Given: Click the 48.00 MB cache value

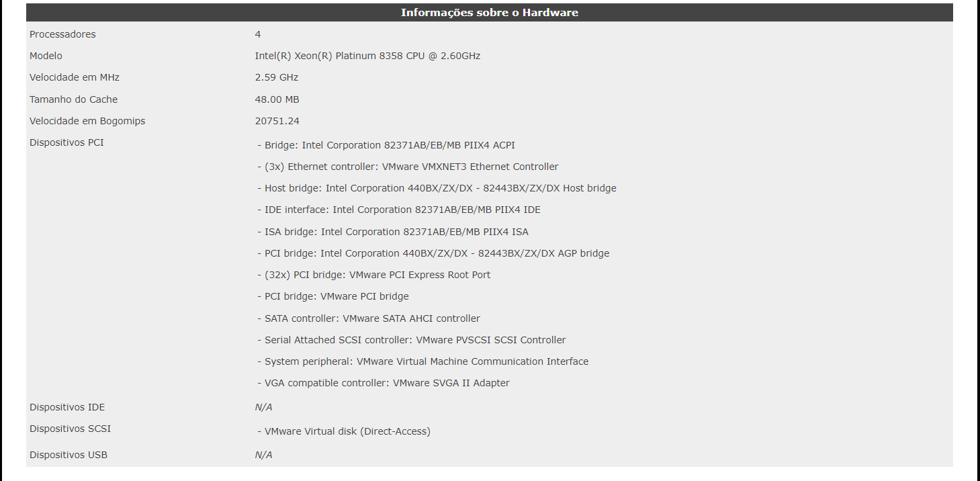Looking at the screenshot, I should 277,99.
